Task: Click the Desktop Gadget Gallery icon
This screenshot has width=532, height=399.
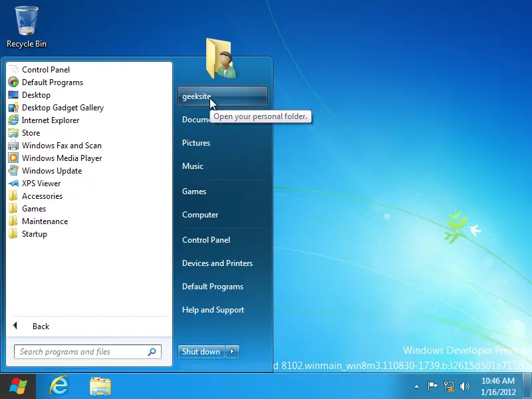Action: (x=13, y=108)
